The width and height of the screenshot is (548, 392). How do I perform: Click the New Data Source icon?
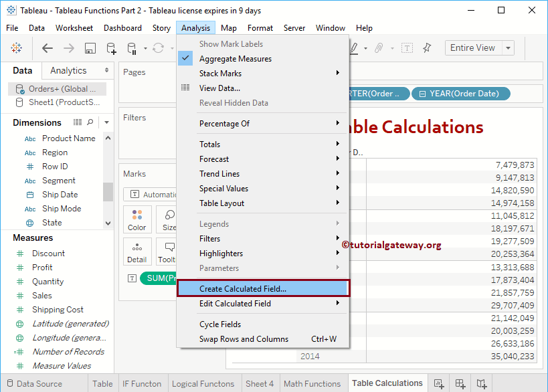point(111,48)
